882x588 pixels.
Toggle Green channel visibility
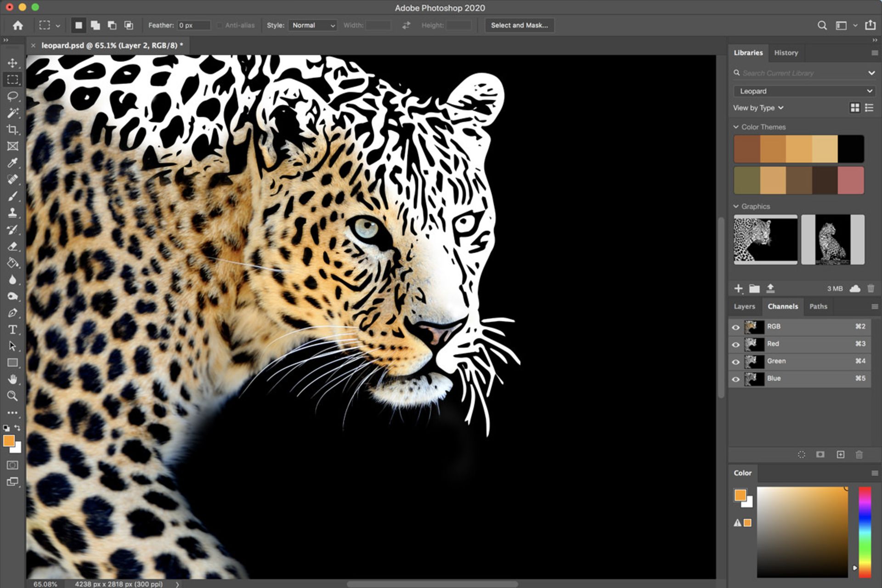[x=735, y=362]
